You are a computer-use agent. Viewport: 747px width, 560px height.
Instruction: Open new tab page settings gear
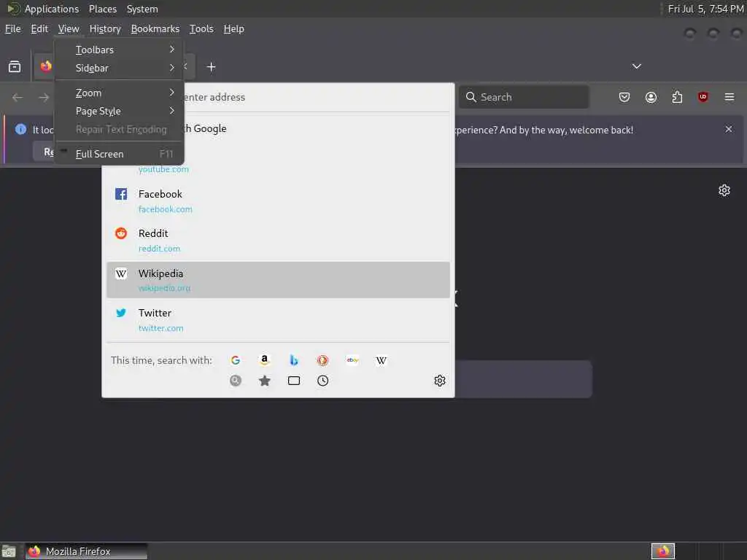point(724,190)
